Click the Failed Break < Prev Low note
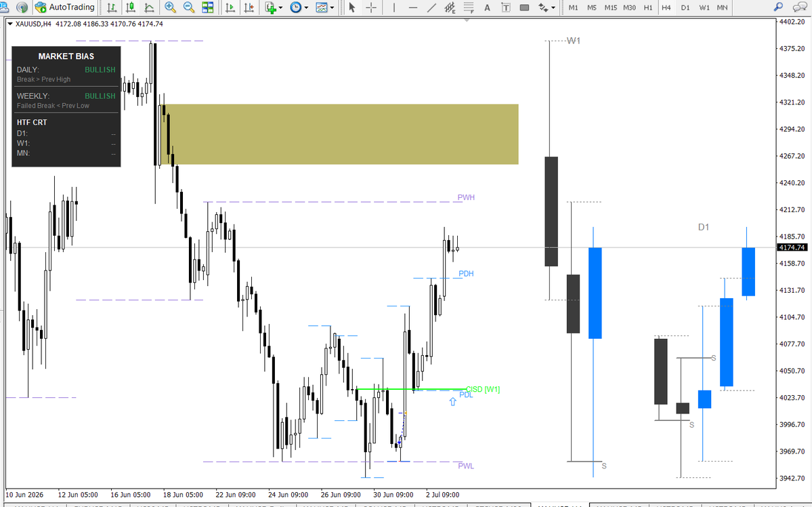 [53, 106]
